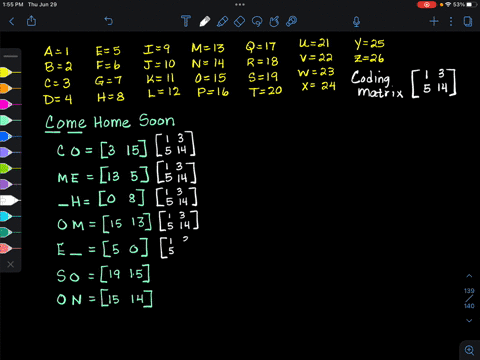The image size is (480, 360).
Task: Open the page manager icon
Action: click(x=468, y=22)
